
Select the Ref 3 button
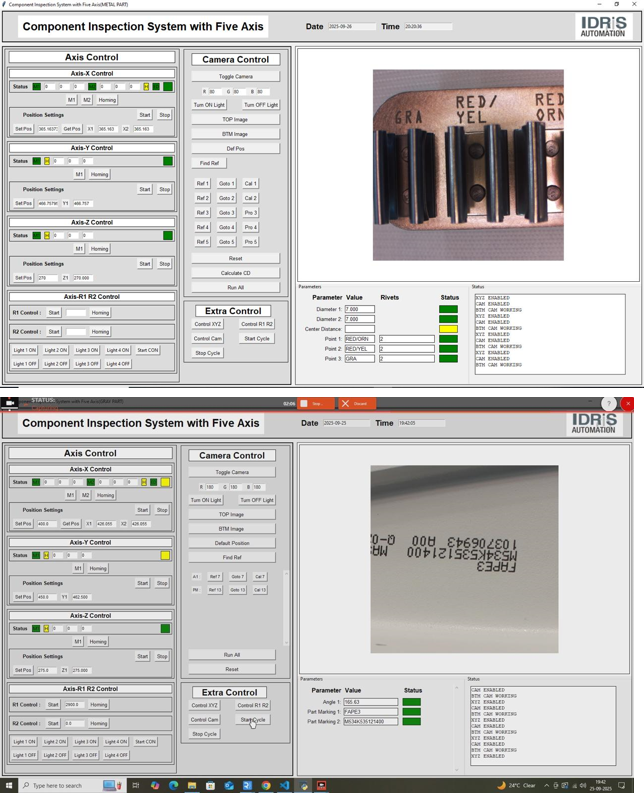point(203,213)
